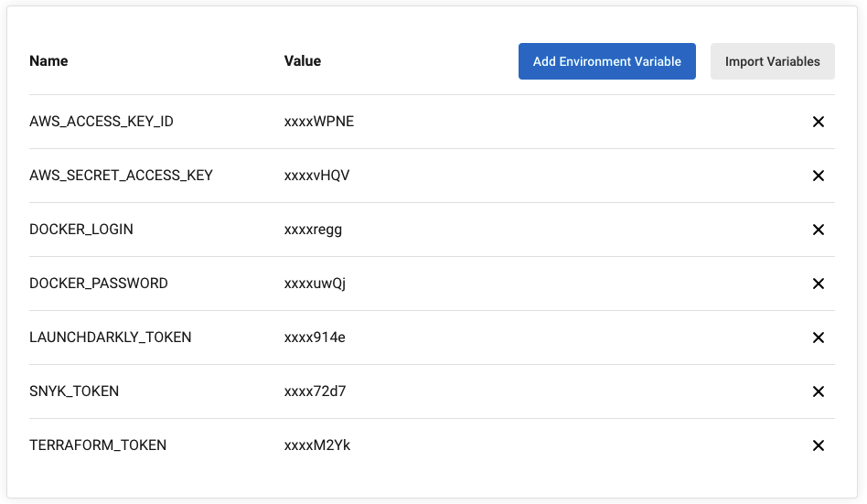Remove the DOCKER_PASSWORD entry
Viewport: 867px width, 504px height.
tap(819, 284)
